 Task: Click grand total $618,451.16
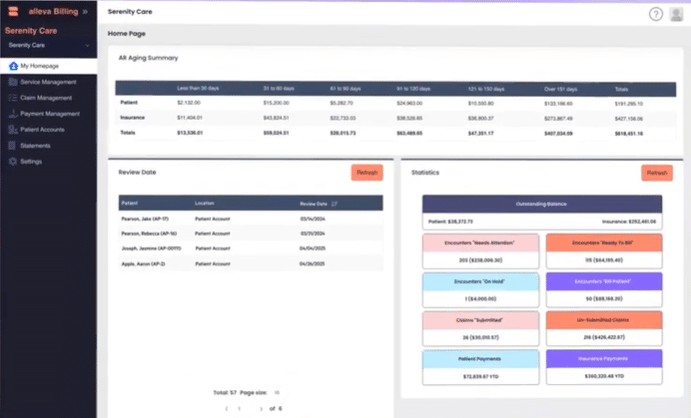pos(628,133)
